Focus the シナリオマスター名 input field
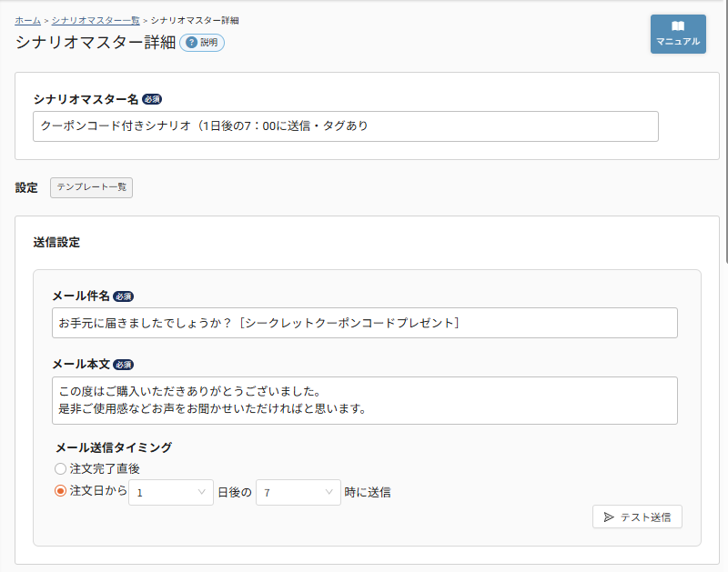This screenshot has height=572, width=728. pos(345,126)
